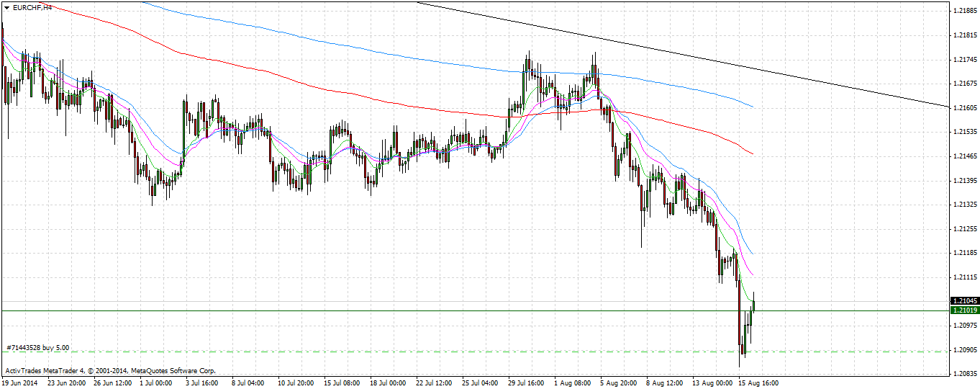Click the 1.20975 price scale label
980x389 pixels.
(x=964, y=326)
